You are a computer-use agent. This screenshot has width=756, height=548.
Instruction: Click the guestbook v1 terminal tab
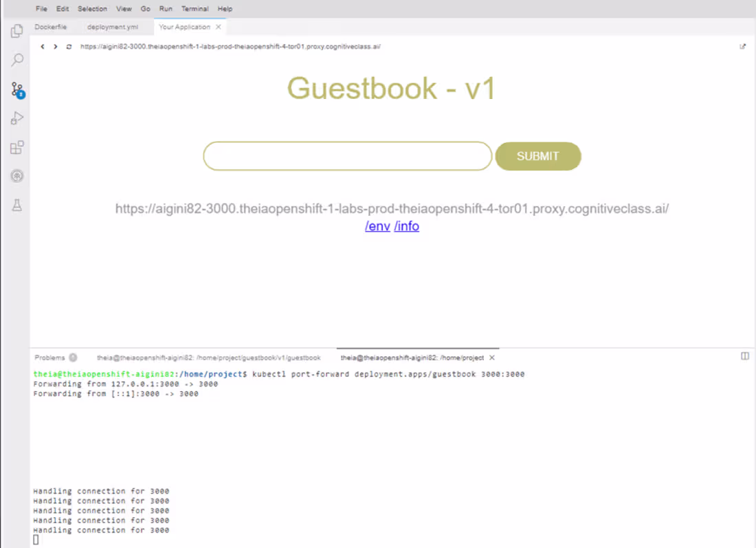click(x=208, y=358)
